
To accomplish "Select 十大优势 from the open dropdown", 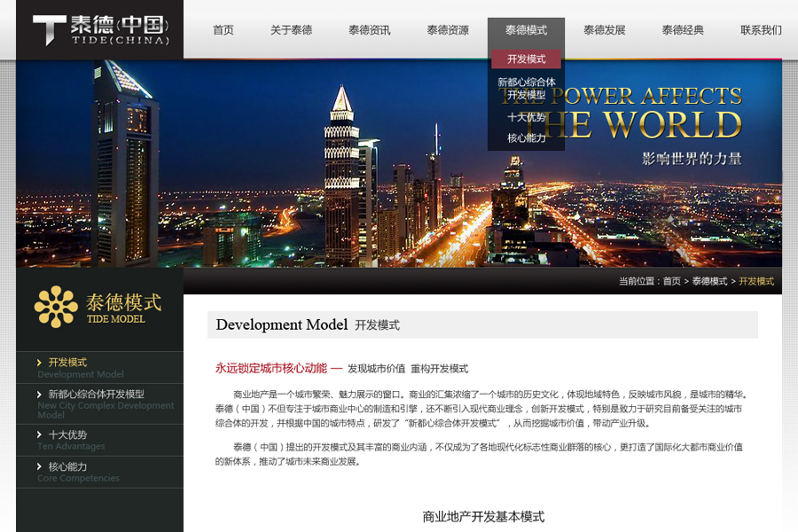I will click(526, 117).
